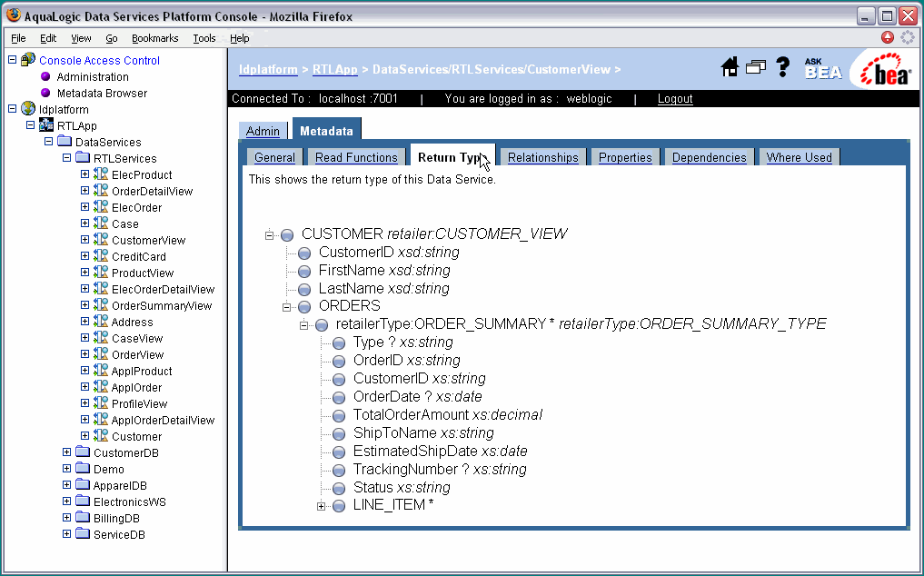Click the CustomerDB folder icon
Image resolution: width=924 pixels, height=576 pixels.
coord(83,452)
